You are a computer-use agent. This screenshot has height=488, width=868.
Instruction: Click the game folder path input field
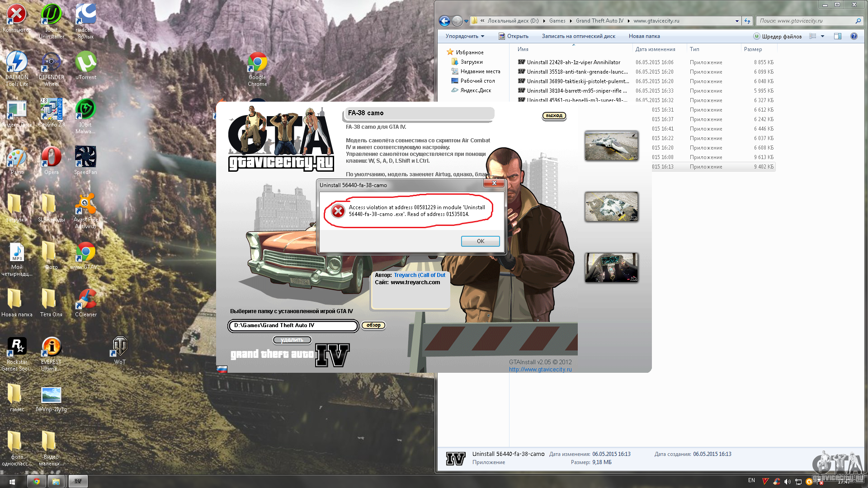click(293, 325)
